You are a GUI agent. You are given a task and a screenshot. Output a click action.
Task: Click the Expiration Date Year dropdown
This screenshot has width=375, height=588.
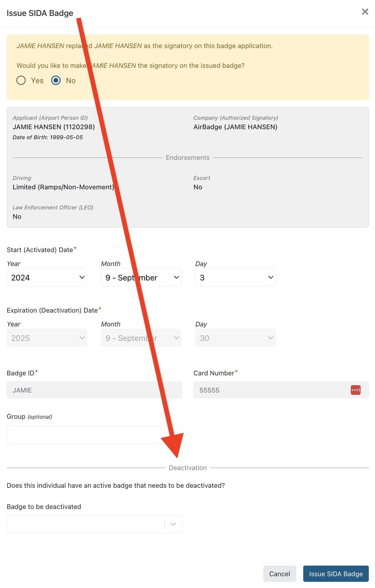tap(47, 338)
